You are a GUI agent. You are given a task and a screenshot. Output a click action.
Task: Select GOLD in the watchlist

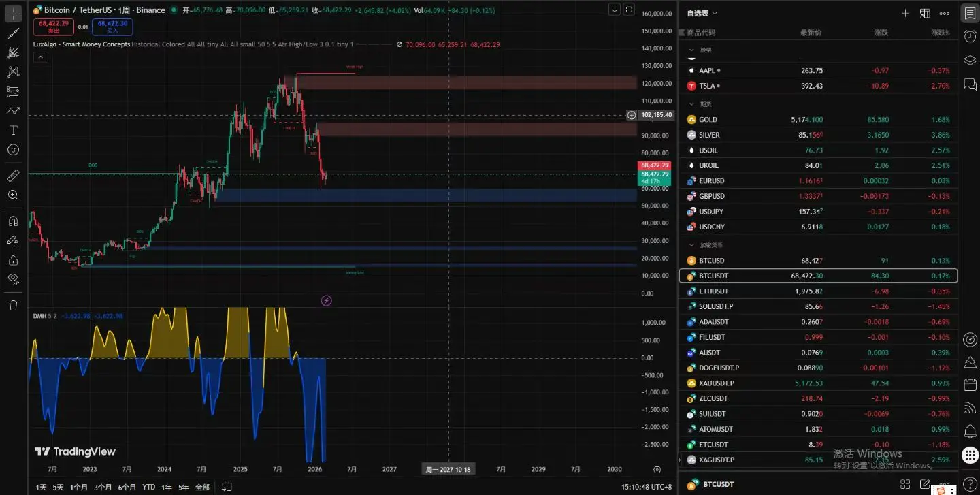[x=819, y=119]
